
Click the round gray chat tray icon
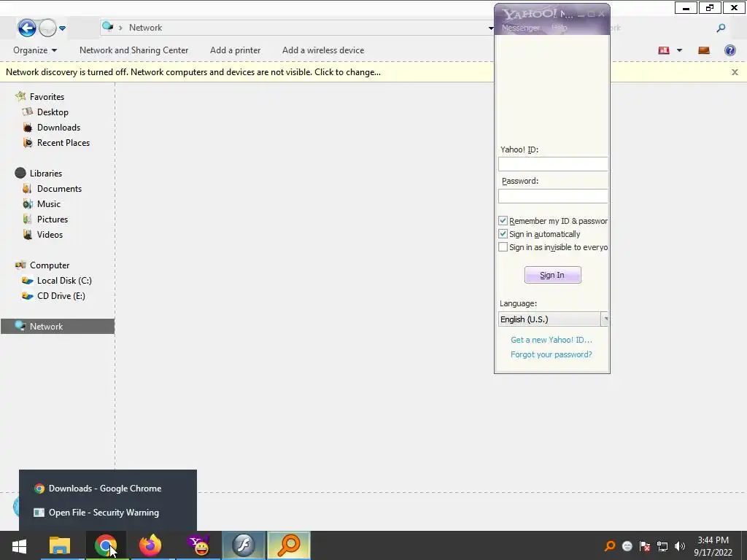point(627,546)
